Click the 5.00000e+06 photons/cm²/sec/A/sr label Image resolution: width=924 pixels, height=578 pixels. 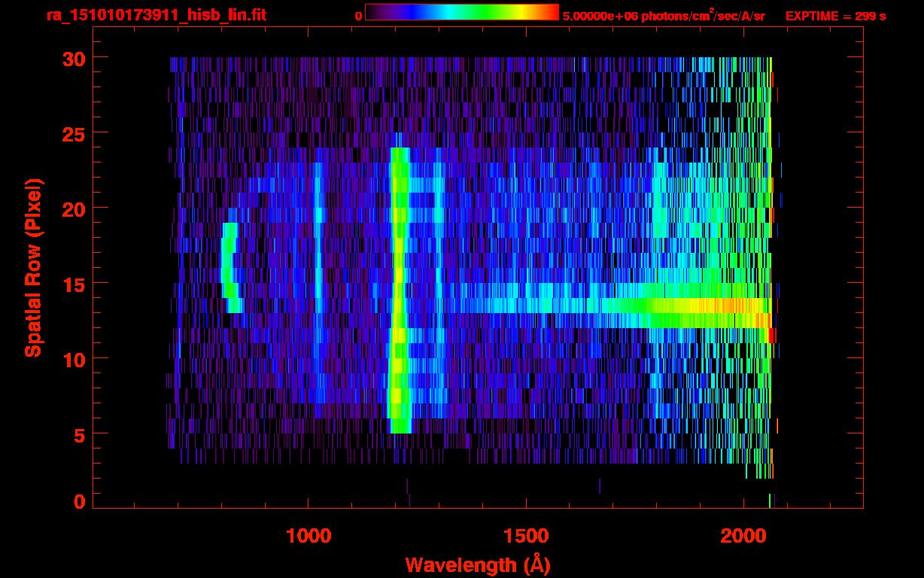tap(664, 16)
